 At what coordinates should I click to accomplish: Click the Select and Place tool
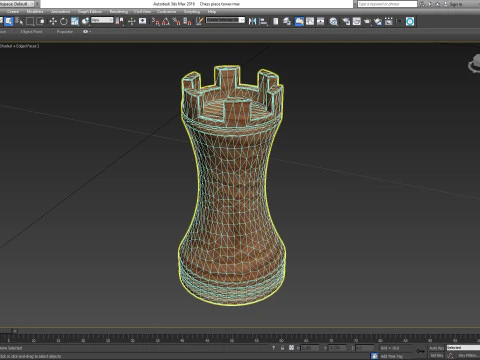click(x=85, y=21)
